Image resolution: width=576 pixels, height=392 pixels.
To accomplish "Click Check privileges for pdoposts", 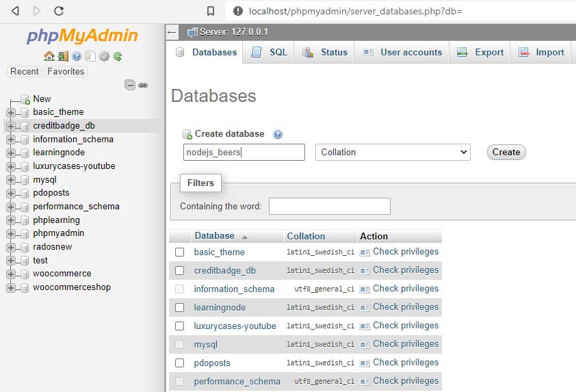I will (406, 363).
